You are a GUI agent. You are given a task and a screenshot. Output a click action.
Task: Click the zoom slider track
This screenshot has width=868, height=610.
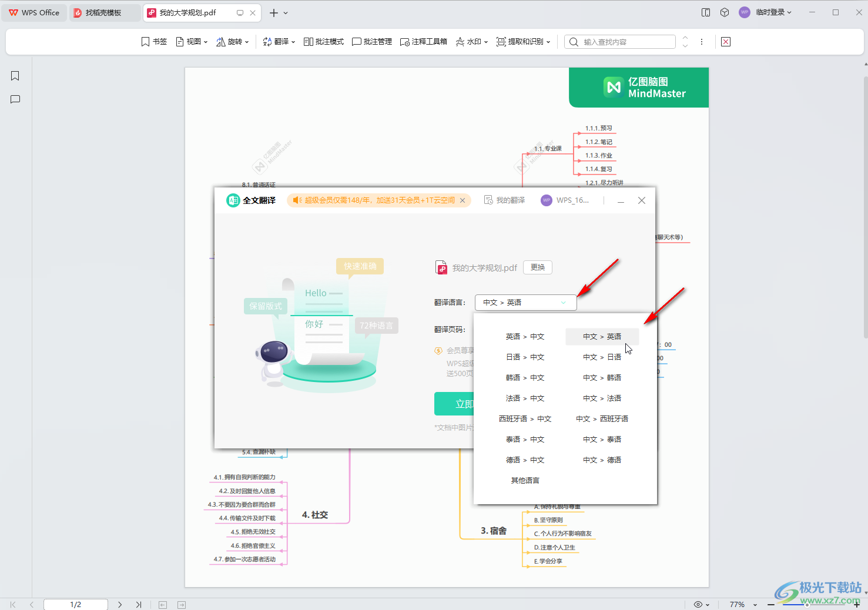coord(814,604)
